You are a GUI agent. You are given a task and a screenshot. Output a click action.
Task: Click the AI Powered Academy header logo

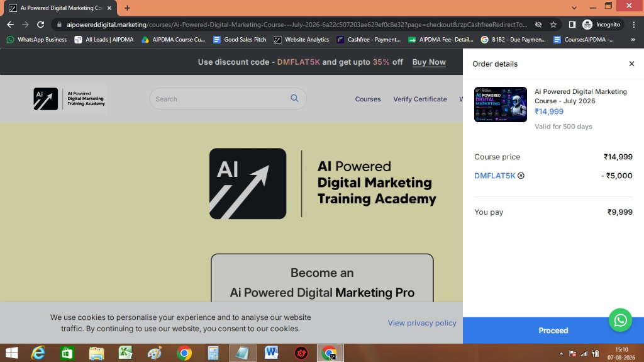pyautogui.click(x=69, y=99)
